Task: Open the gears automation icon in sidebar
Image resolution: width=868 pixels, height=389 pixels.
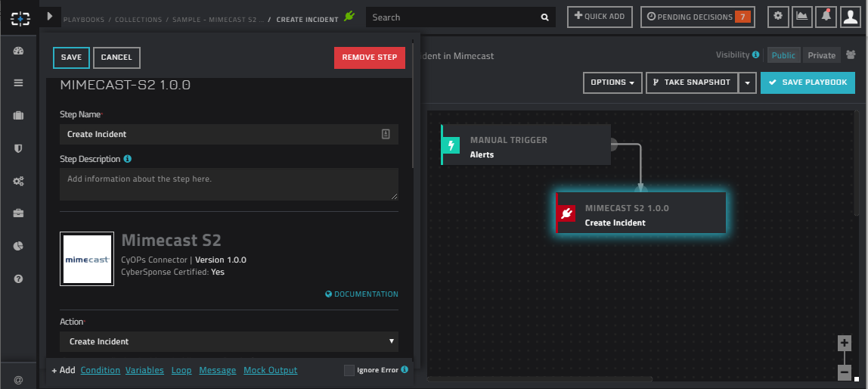Action: click(x=19, y=181)
